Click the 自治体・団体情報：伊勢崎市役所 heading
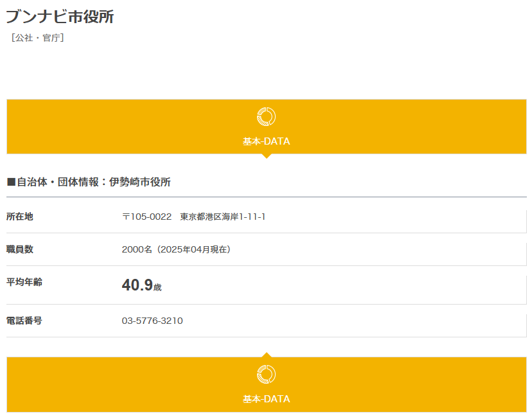532x419 pixels. 94,183
